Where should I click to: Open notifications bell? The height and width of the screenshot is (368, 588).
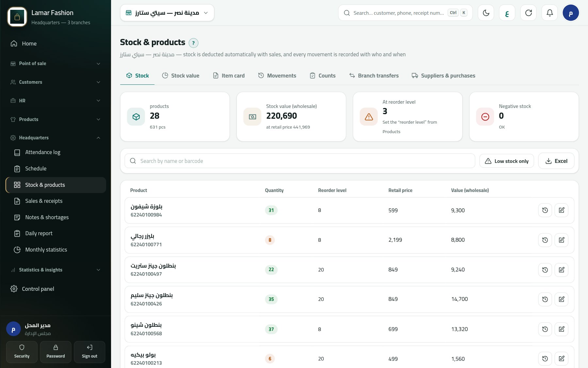point(549,13)
